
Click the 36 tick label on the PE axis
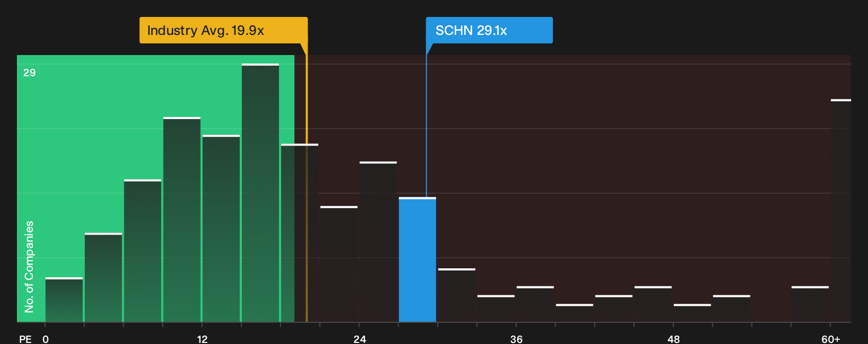pos(517,339)
